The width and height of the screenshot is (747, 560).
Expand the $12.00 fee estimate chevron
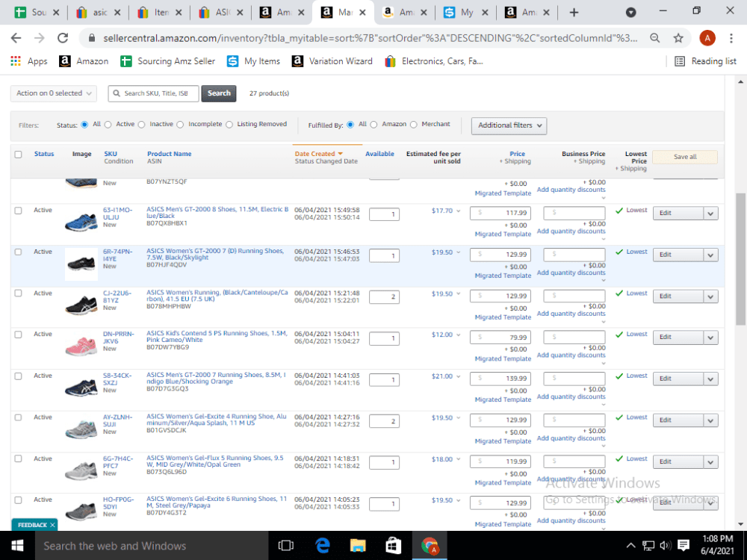pyautogui.click(x=459, y=335)
